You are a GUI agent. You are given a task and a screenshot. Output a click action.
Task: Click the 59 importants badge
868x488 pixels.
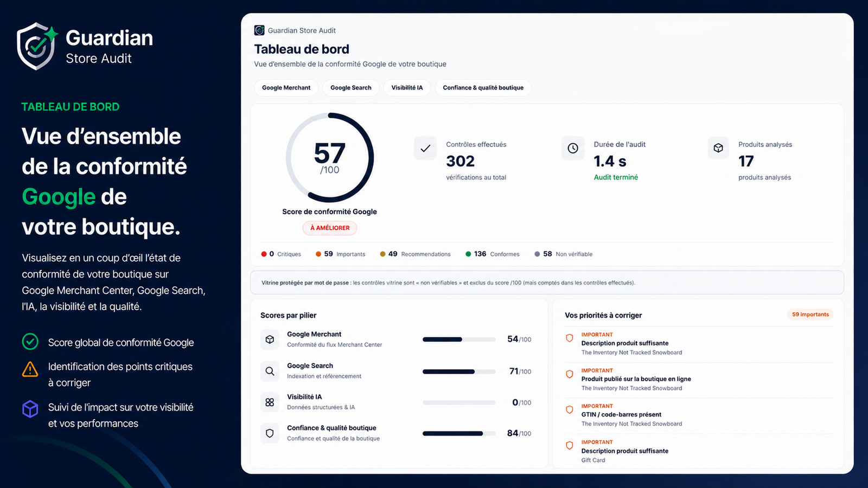tap(810, 314)
